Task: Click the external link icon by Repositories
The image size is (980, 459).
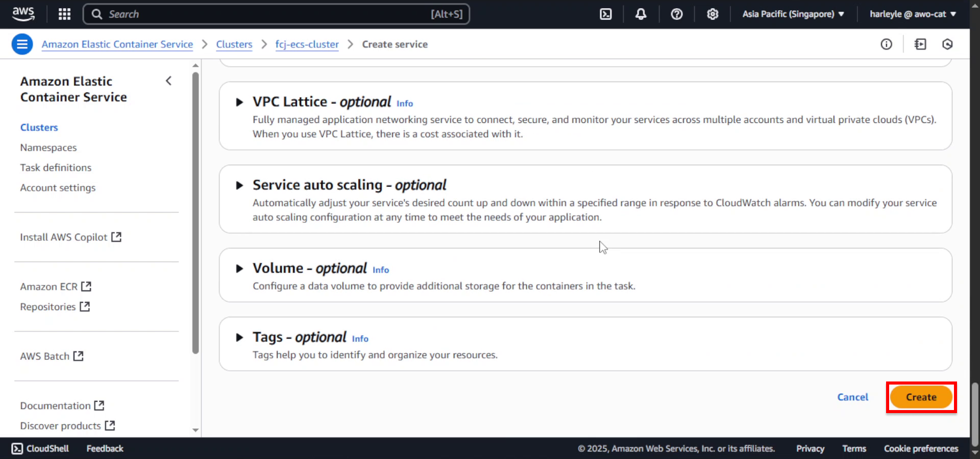Action: [85, 306]
